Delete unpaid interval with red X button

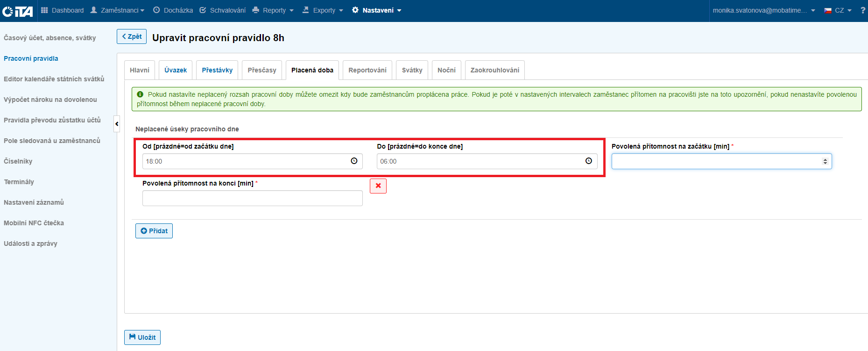378,186
